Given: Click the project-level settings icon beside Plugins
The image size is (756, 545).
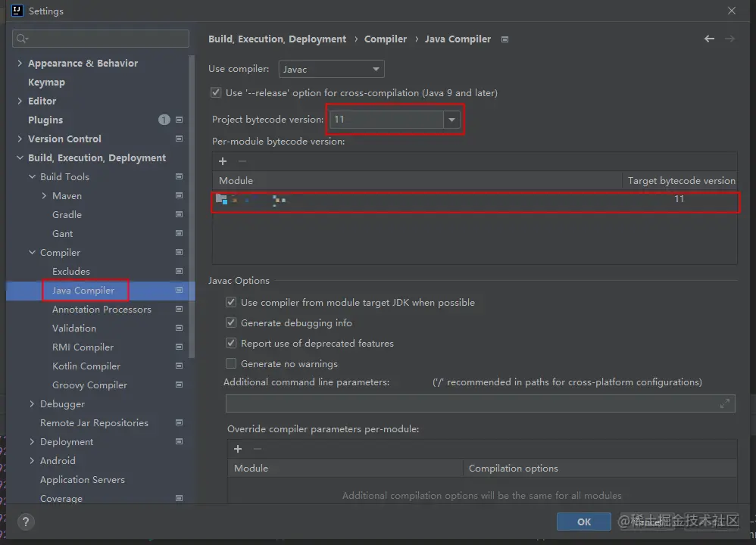Looking at the screenshot, I should click(x=179, y=120).
